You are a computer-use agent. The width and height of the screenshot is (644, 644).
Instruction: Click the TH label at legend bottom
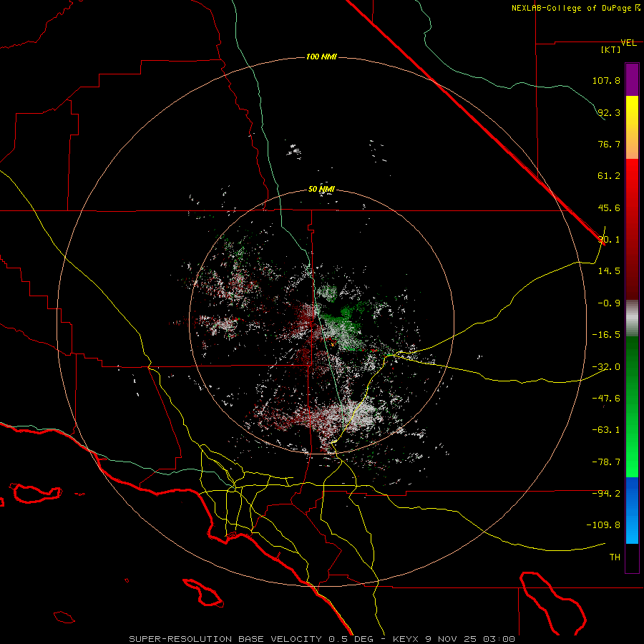coord(615,557)
